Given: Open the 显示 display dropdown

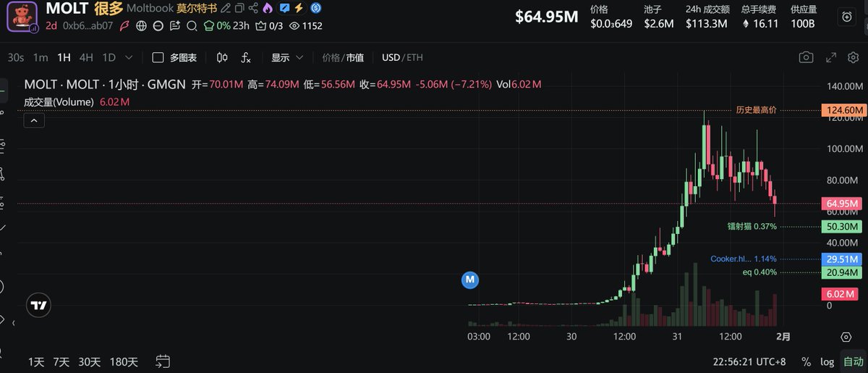Looking at the screenshot, I should (x=287, y=57).
